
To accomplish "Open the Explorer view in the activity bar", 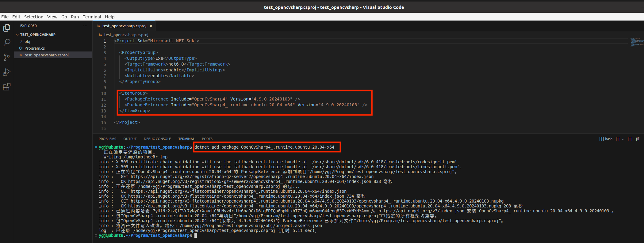I will [6, 28].
